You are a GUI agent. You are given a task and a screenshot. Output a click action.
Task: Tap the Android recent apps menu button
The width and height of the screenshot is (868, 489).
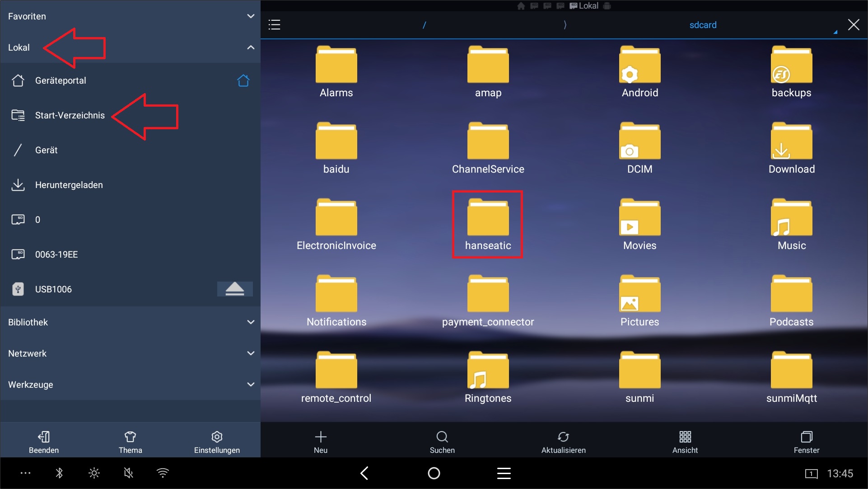point(504,473)
